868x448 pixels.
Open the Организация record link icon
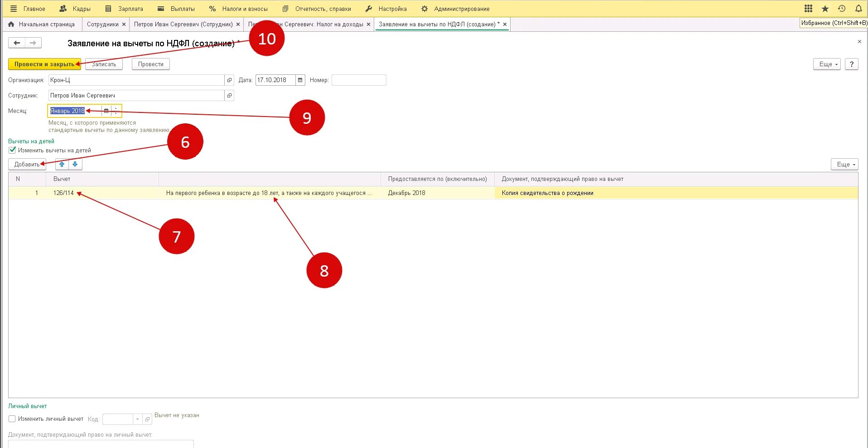229,80
